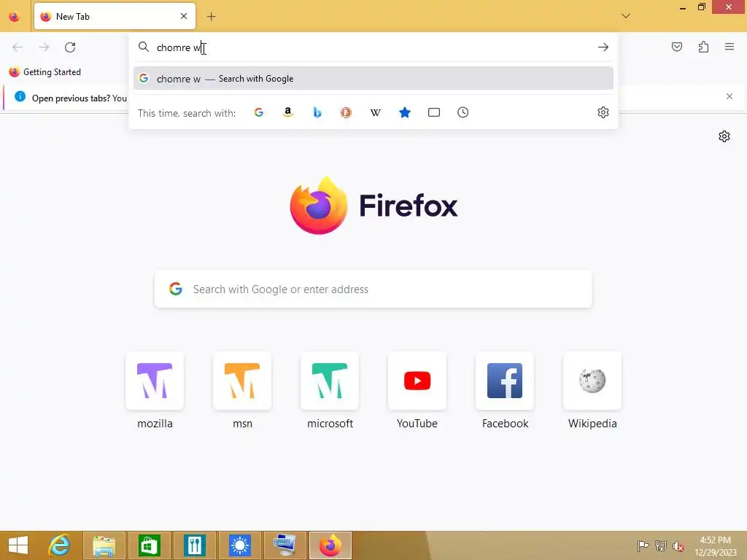Search in History clock icon
This screenshot has width=747, height=560.
463,112
